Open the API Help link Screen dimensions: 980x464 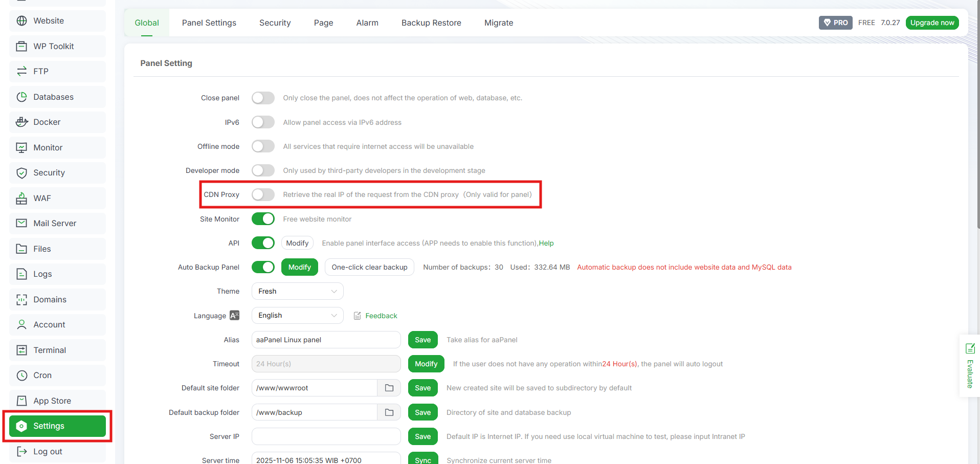tap(546, 243)
